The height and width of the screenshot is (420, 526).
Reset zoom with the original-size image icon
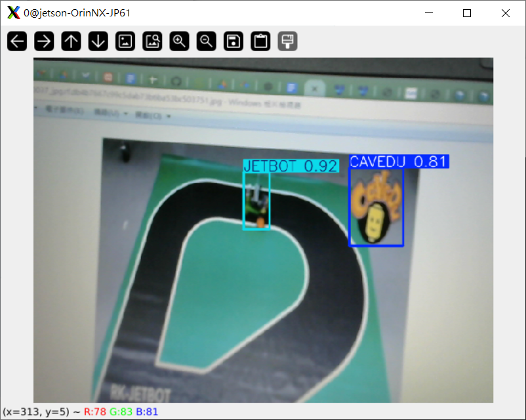(x=125, y=41)
